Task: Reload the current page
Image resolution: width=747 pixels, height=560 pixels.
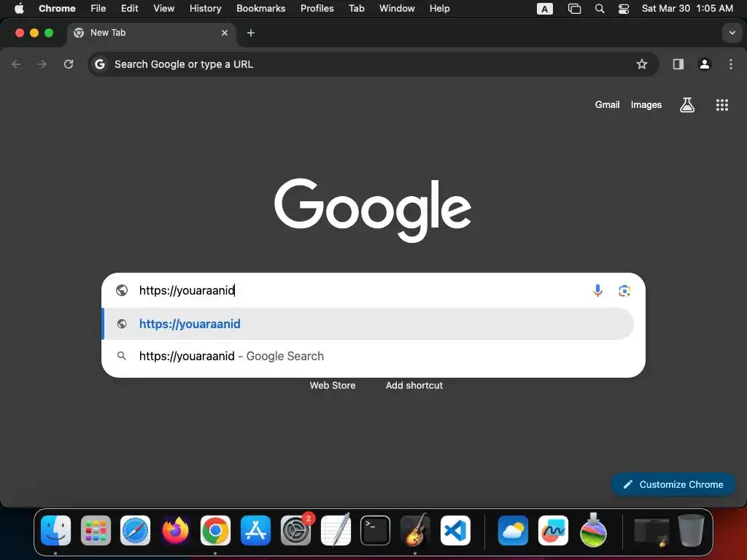Action: (69, 64)
